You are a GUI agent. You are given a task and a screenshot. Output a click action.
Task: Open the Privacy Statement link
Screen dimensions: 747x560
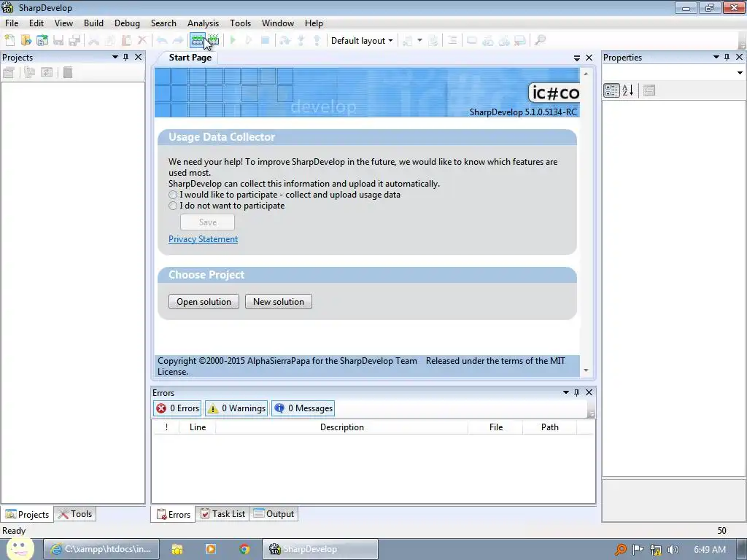click(x=203, y=239)
